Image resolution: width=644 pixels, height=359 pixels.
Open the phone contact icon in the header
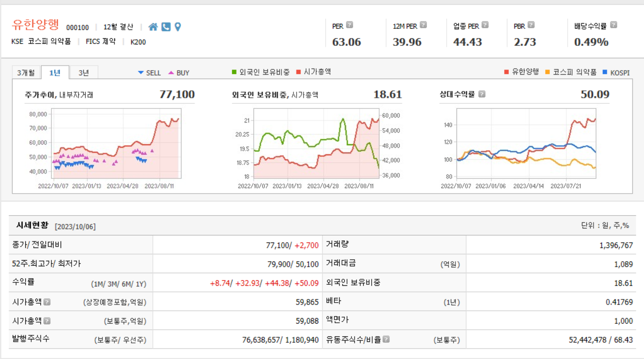tap(166, 26)
